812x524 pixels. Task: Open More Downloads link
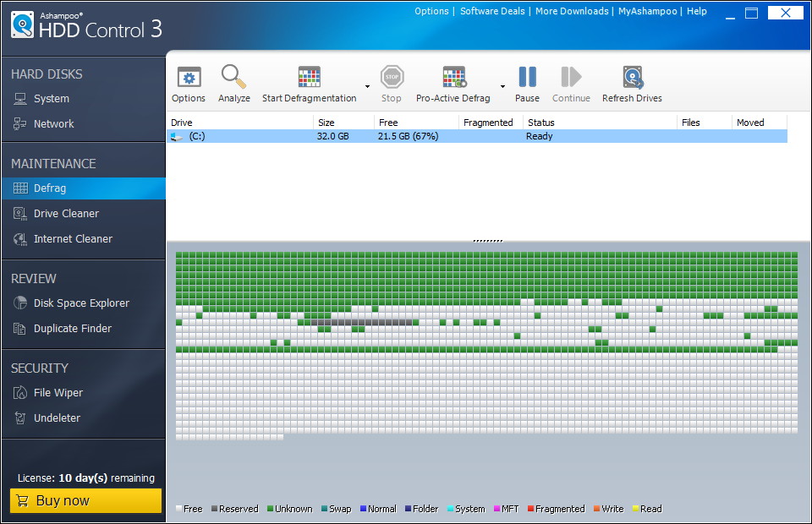[572, 11]
